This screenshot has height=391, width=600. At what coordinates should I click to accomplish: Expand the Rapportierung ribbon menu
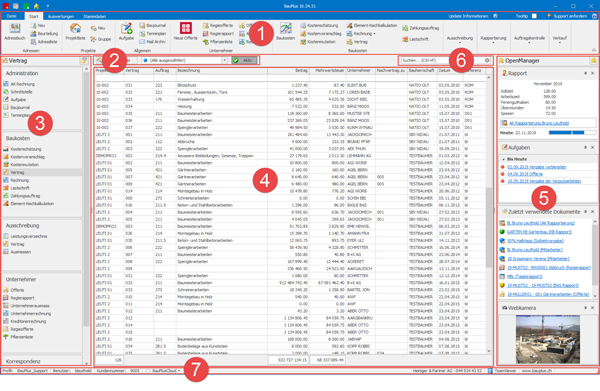click(493, 39)
